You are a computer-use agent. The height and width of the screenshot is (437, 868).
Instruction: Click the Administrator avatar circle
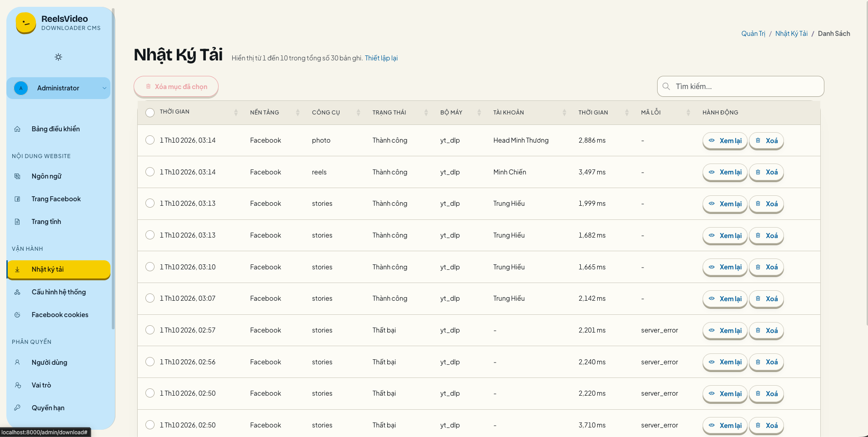tap(21, 88)
